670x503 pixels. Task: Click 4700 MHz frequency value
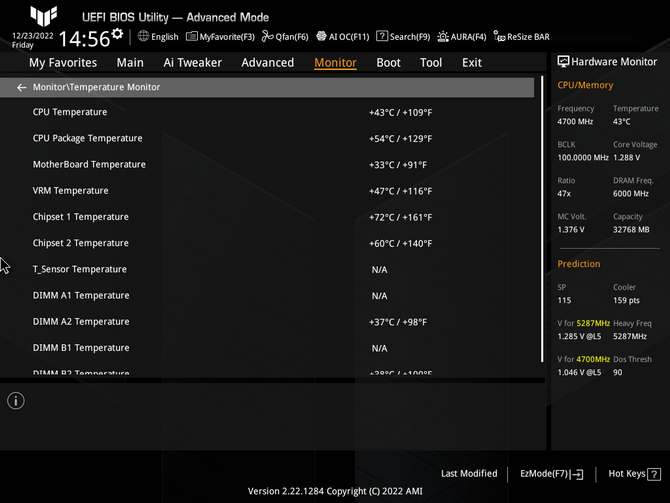(575, 122)
